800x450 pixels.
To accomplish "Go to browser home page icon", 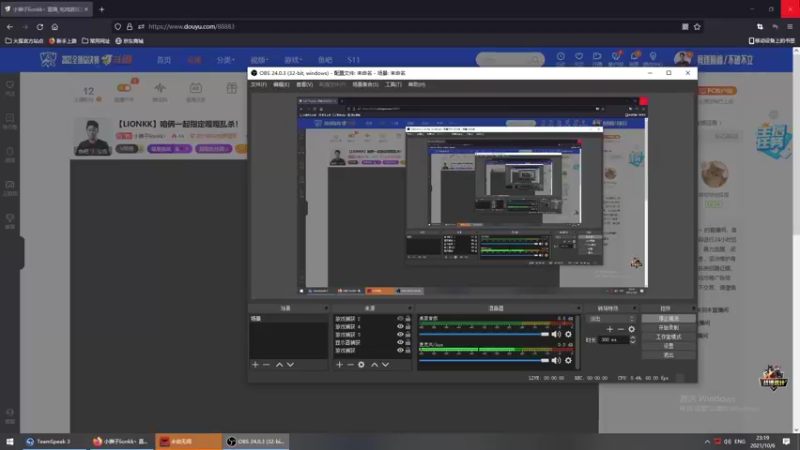I will (55, 27).
